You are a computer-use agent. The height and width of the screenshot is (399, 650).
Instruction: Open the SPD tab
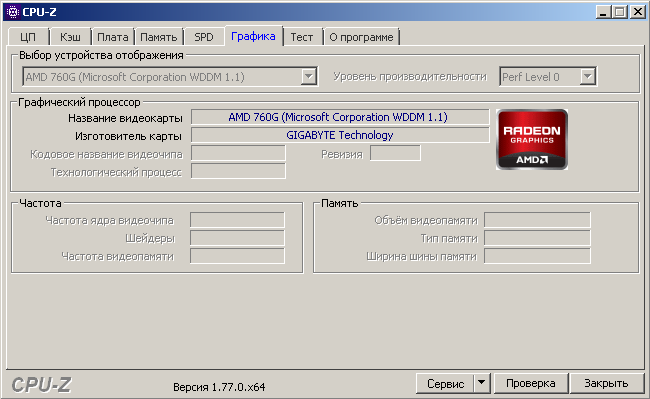[x=204, y=37]
